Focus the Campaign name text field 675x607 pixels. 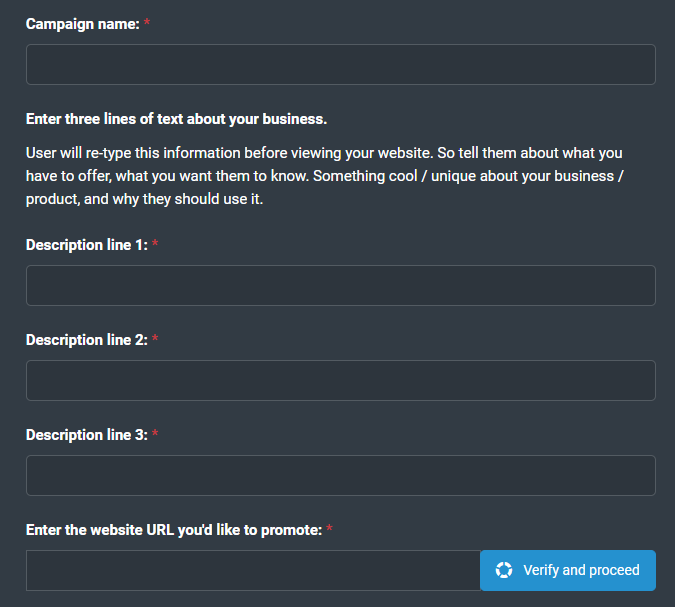(341, 65)
